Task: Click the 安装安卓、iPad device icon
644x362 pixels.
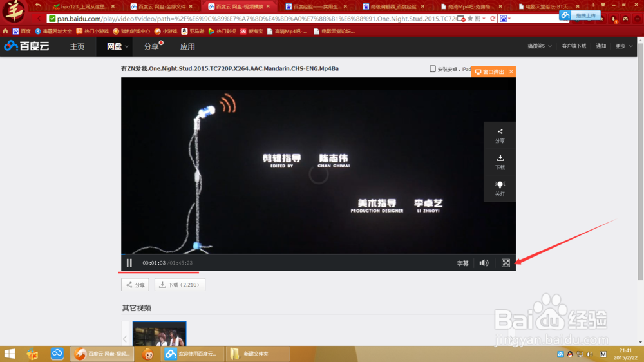Action: point(433,69)
